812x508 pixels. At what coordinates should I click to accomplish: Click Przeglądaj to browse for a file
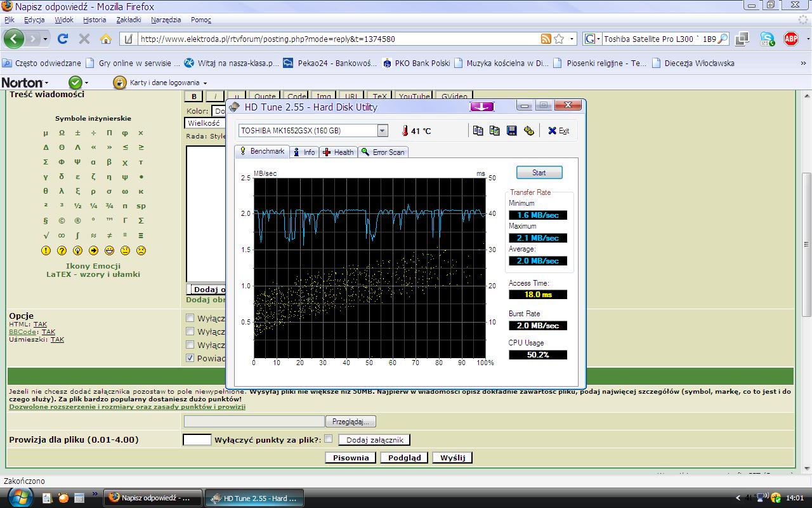click(x=351, y=422)
